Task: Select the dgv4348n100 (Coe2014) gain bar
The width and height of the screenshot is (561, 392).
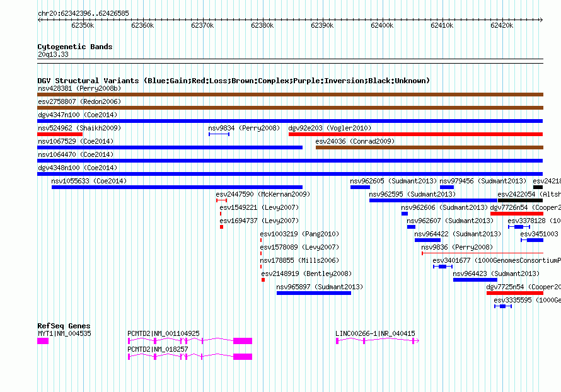Action: coord(290,174)
